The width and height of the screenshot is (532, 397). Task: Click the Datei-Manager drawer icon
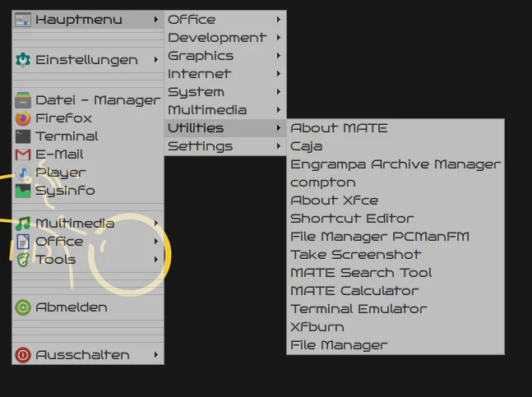tap(23, 100)
